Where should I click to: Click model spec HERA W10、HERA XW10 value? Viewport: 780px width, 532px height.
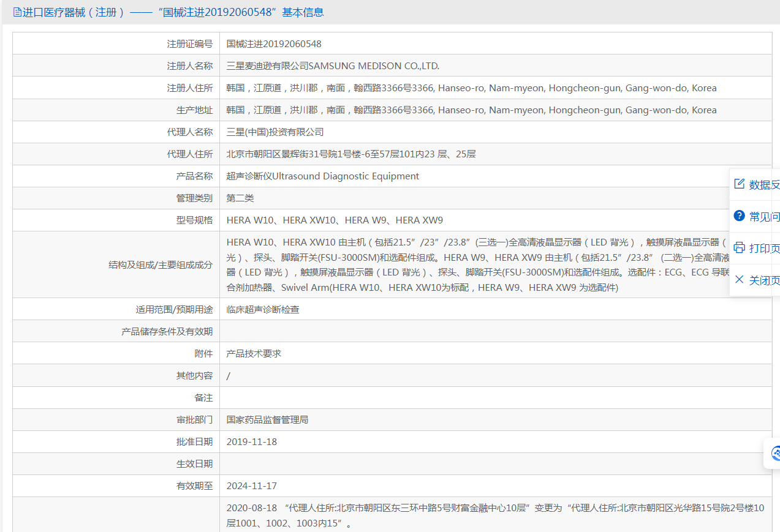pyautogui.click(x=335, y=220)
